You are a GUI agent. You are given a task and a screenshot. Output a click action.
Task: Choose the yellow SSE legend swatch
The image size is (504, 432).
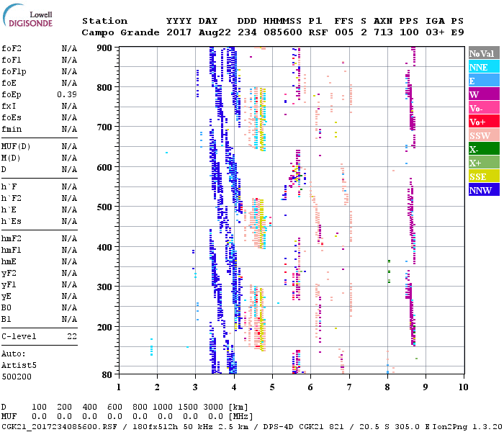point(482,176)
